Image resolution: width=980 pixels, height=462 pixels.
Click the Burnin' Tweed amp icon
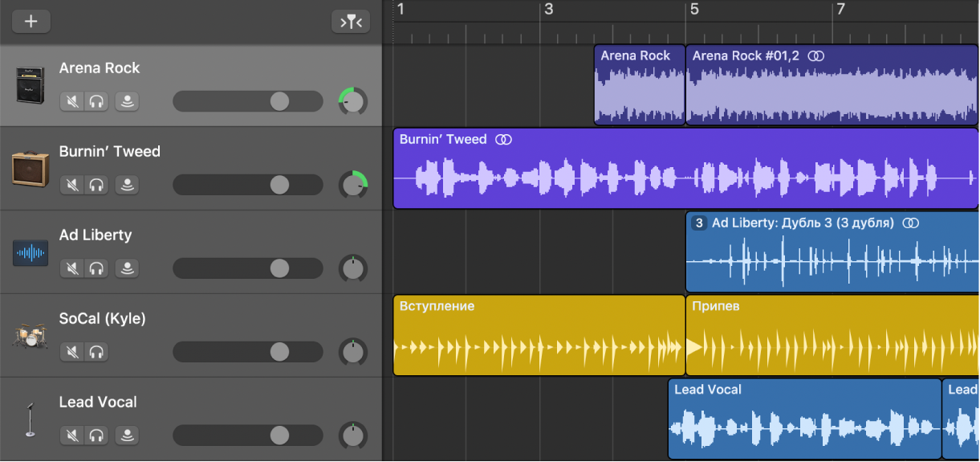30,169
